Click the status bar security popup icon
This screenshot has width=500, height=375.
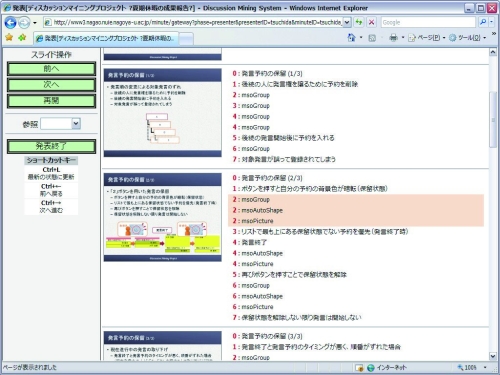pyautogui.click(x=359, y=368)
